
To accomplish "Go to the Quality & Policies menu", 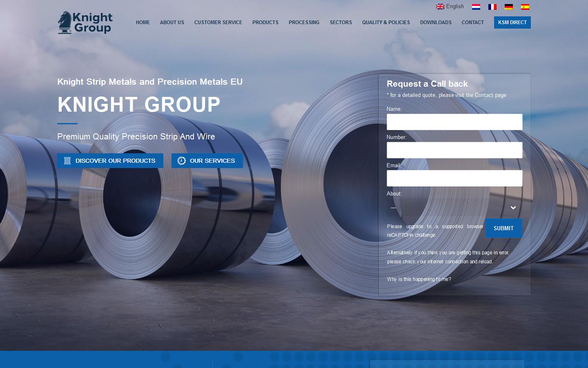I will coord(386,22).
